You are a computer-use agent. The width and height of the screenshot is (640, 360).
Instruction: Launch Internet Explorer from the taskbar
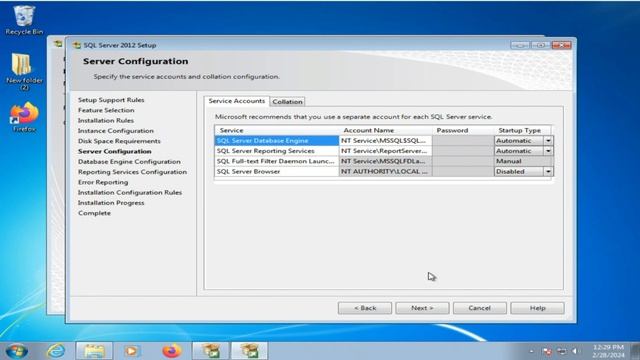click(x=56, y=351)
